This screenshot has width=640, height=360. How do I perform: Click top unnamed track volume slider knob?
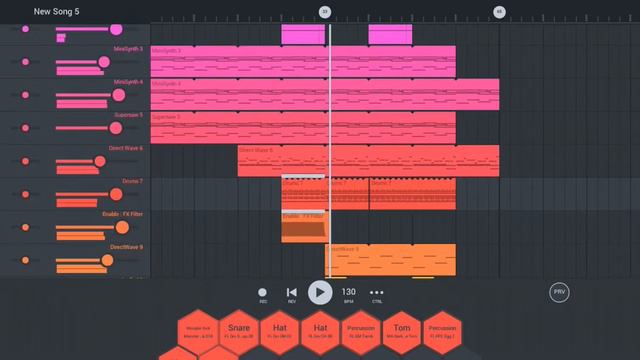click(x=116, y=29)
